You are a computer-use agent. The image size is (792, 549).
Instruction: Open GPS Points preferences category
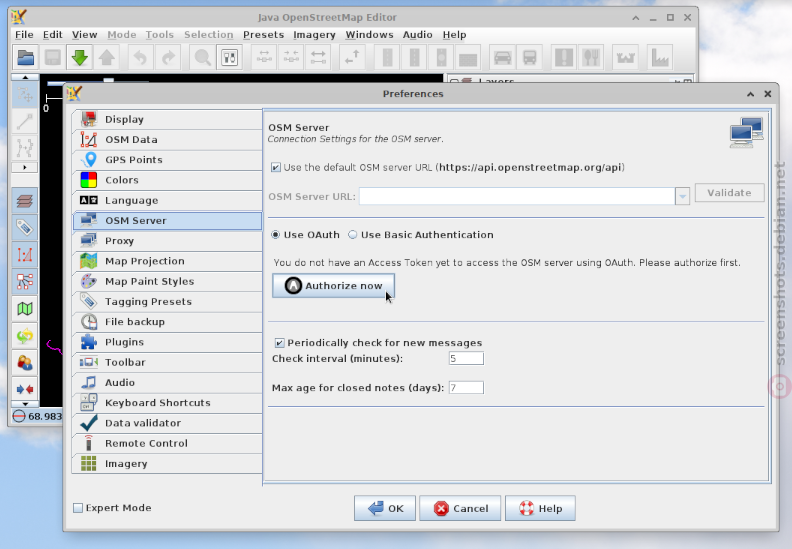pyautogui.click(x=167, y=160)
